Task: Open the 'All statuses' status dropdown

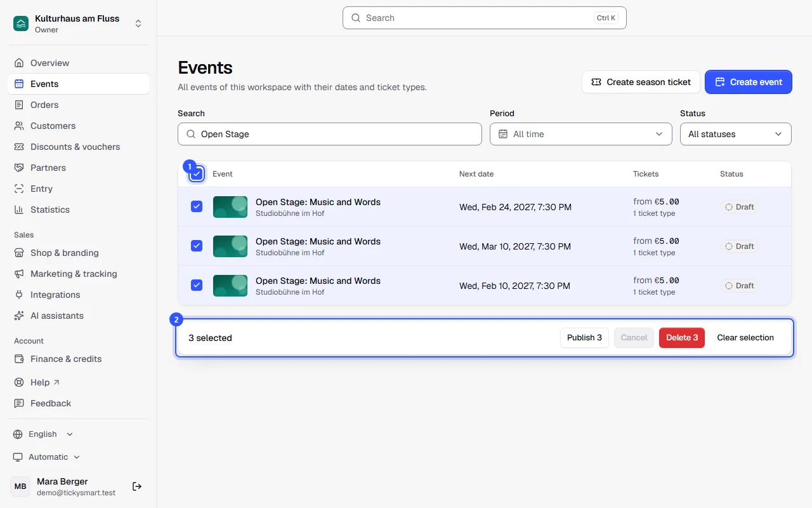Action: [x=736, y=134]
